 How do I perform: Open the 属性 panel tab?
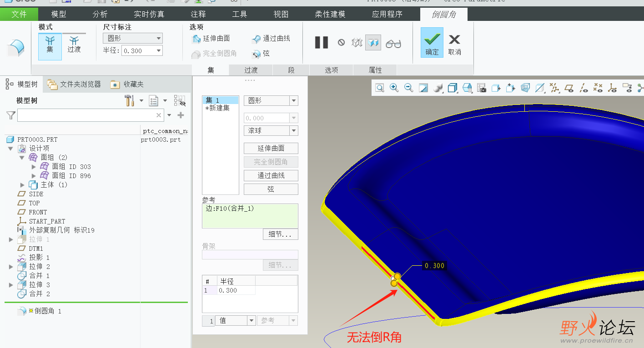375,70
